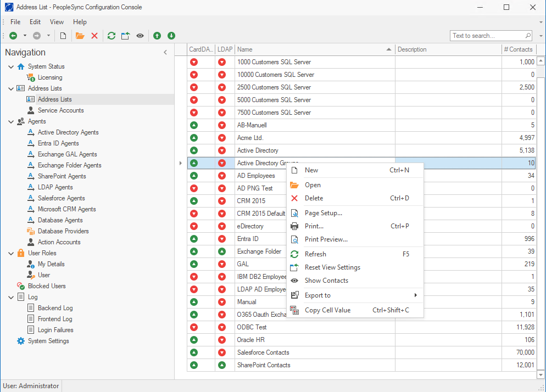This screenshot has height=392, width=546.
Task: Collapse the Log tree node
Action: (x=11, y=298)
